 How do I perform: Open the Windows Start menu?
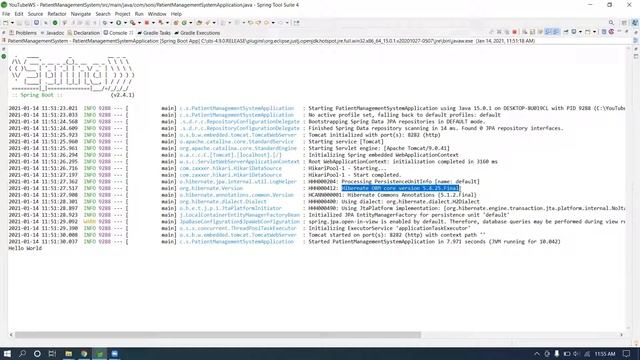[x=7, y=353]
